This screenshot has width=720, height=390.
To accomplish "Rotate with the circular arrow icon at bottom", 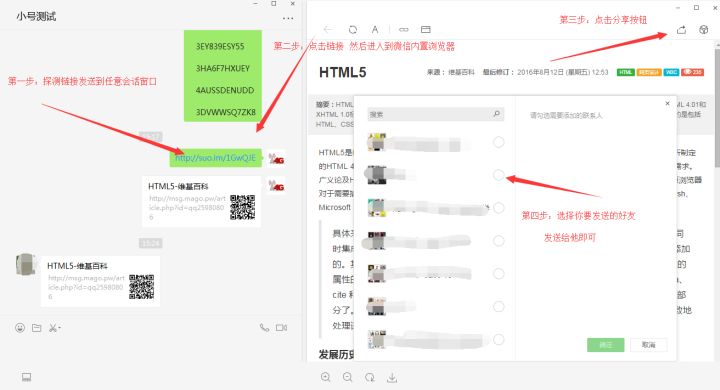I will point(370,377).
